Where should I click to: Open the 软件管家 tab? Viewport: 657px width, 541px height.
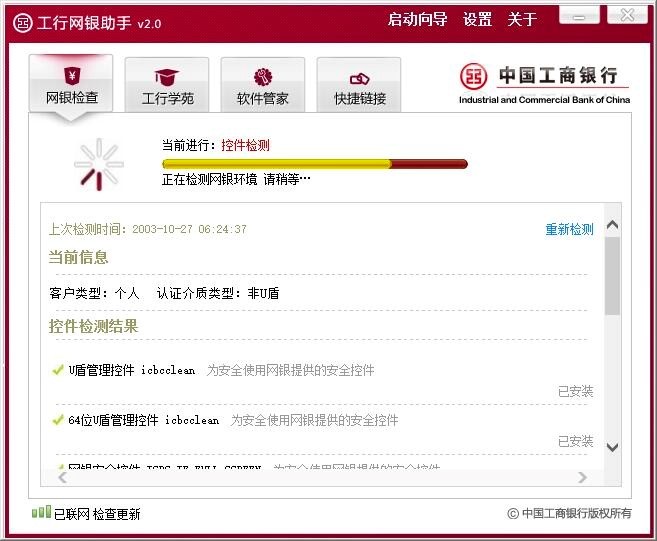tap(263, 85)
